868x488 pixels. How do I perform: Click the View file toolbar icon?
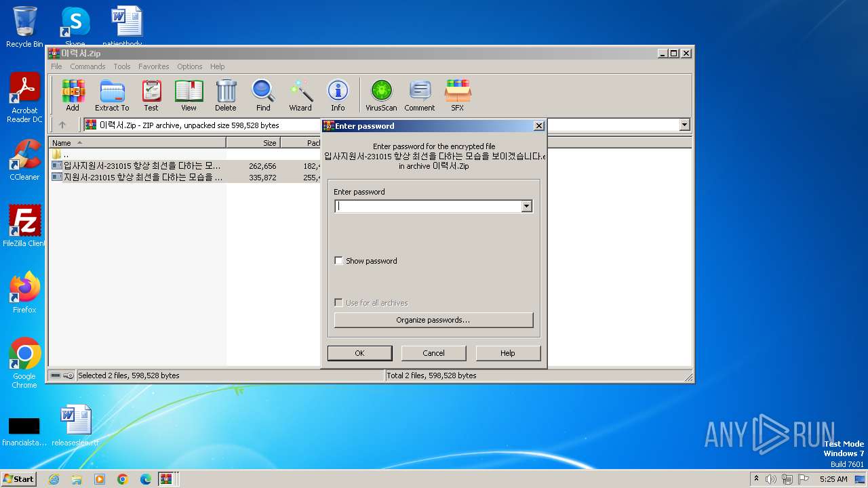(189, 95)
